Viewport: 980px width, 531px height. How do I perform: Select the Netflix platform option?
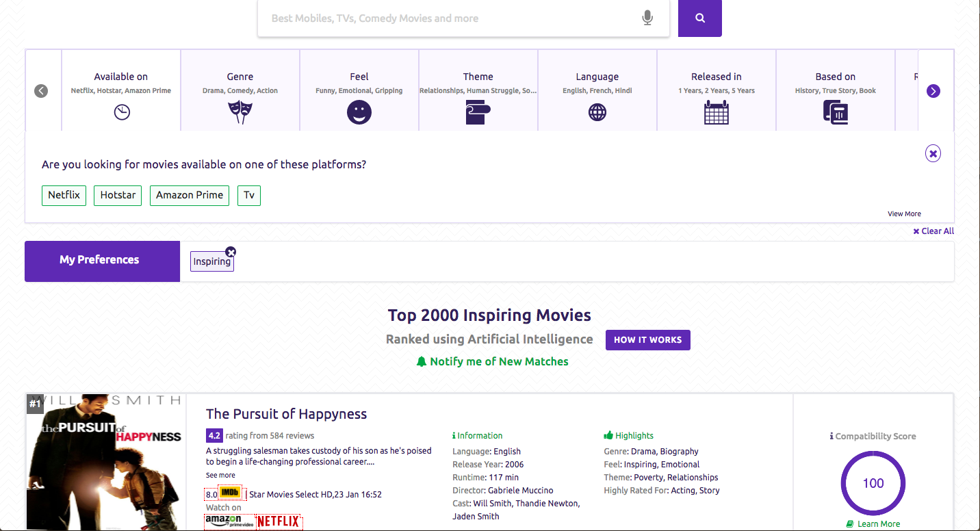(x=64, y=195)
